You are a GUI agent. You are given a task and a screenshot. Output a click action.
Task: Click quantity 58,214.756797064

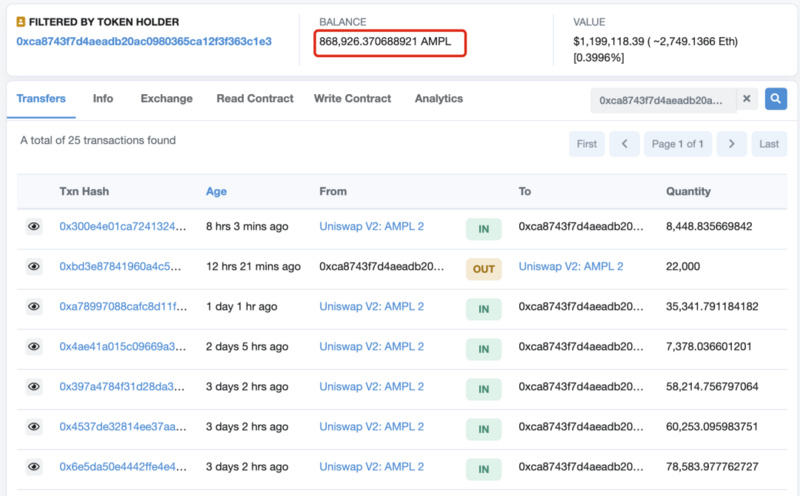pos(712,387)
